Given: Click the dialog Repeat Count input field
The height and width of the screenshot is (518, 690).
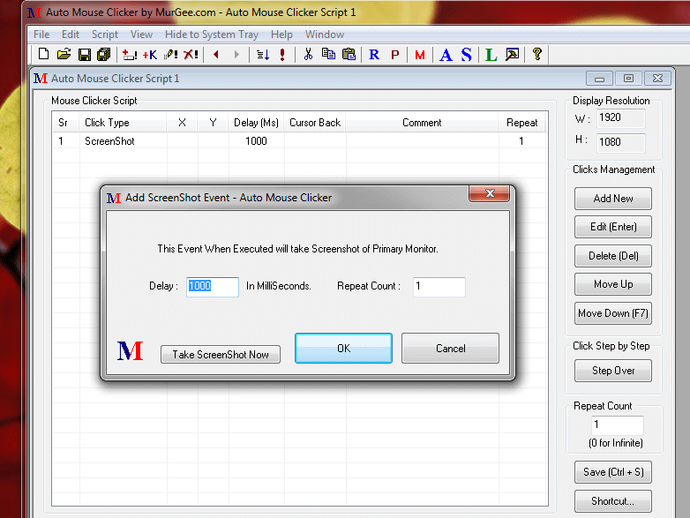Looking at the screenshot, I should [x=439, y=287].
